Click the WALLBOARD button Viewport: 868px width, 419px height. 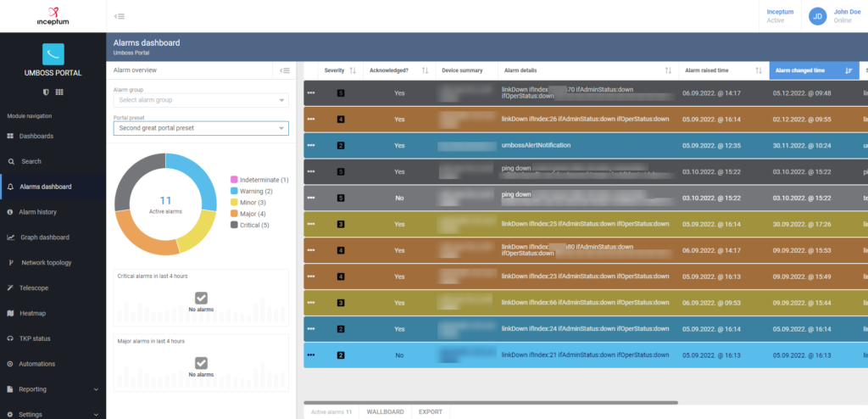(x=386, y=412)
